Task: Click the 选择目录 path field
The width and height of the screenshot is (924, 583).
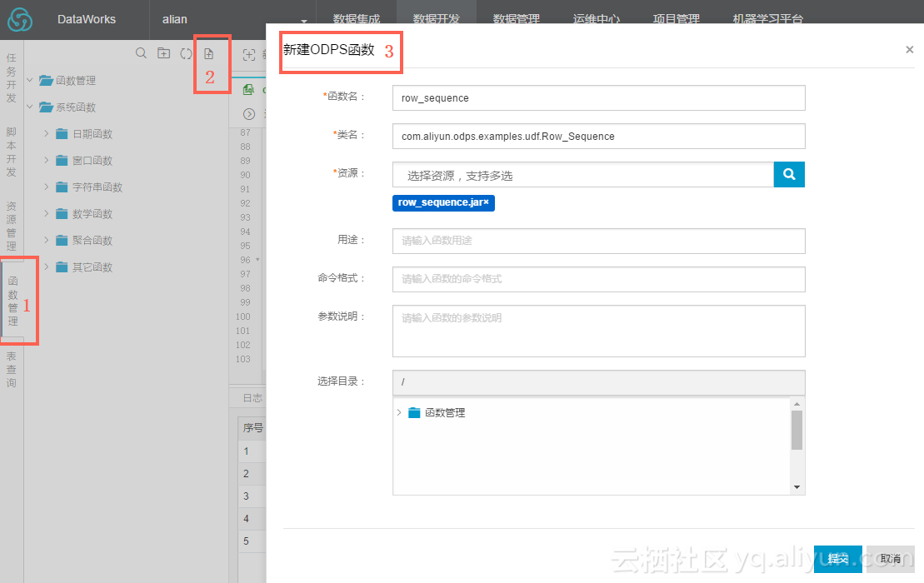Action: click(599, 382)
